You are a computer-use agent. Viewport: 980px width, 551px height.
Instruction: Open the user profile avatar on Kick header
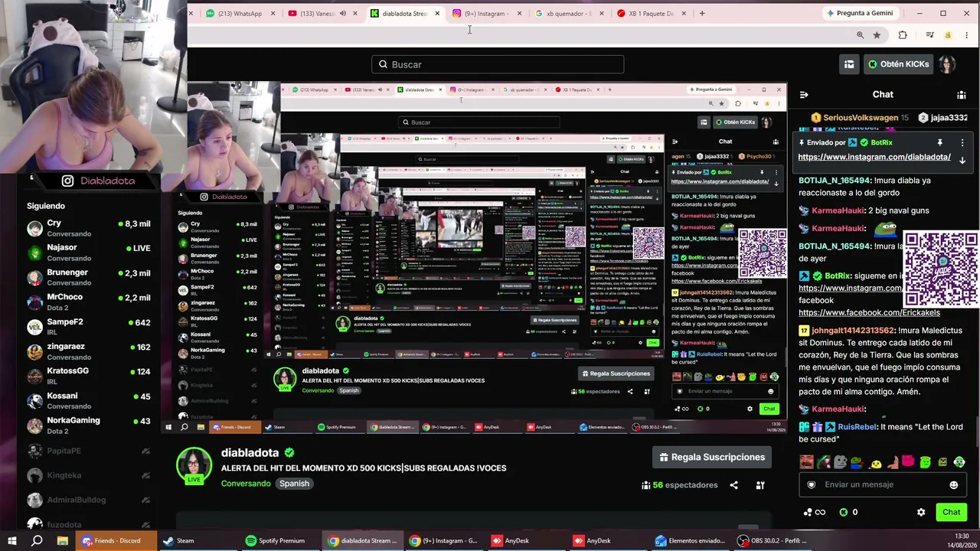pyautogui.click(x=948, y=64)
